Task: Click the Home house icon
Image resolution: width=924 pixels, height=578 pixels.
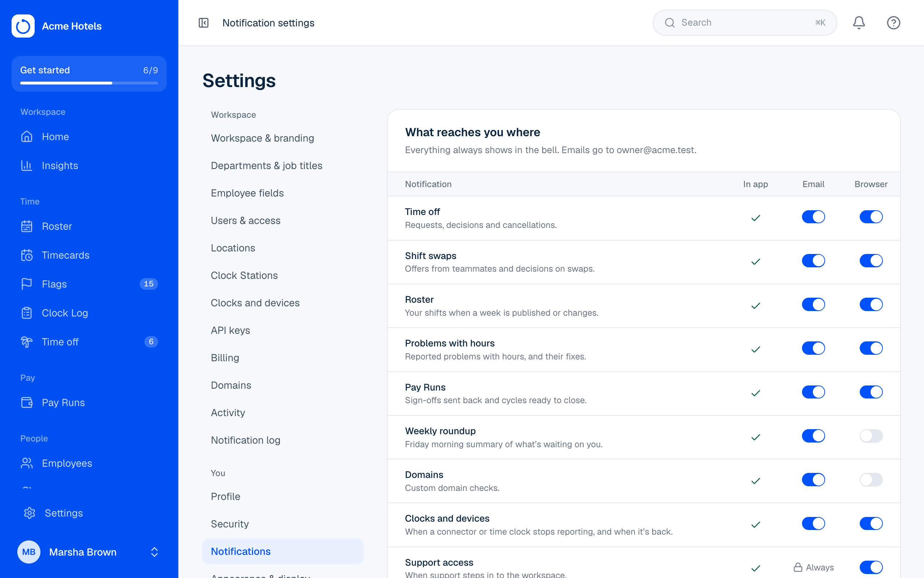Action: click(27, 137)
